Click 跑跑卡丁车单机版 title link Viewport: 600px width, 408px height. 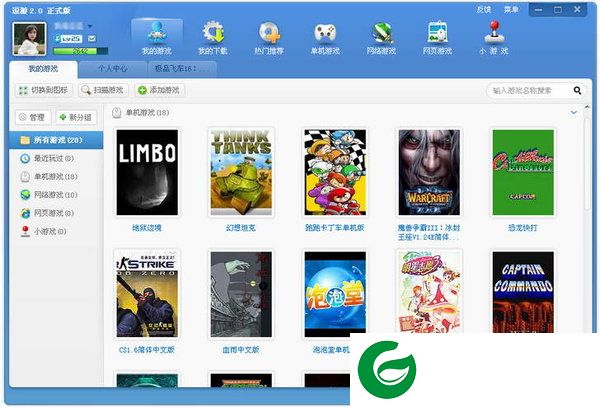(x=335, y=228)
